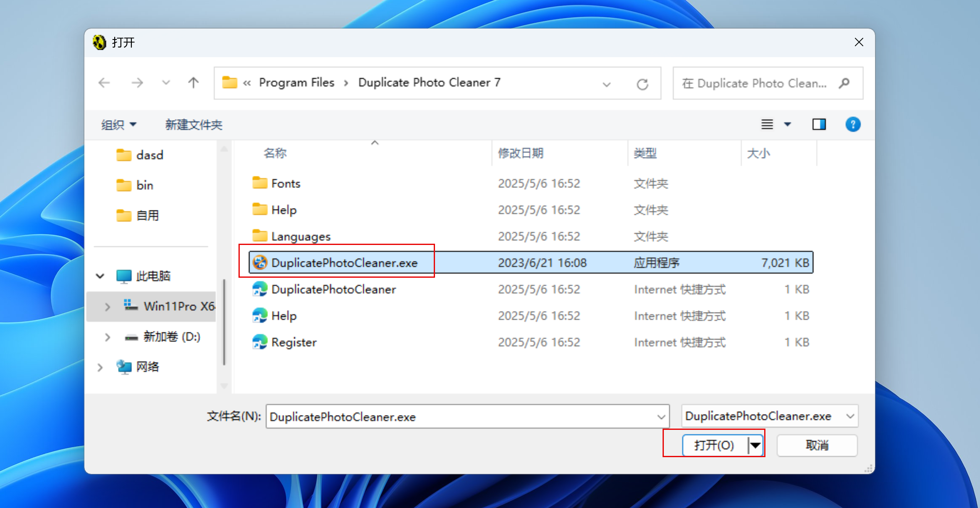Open the view options dropdown arrow
The width and height of the screenshot is (980, 508).
pos(788,124)
